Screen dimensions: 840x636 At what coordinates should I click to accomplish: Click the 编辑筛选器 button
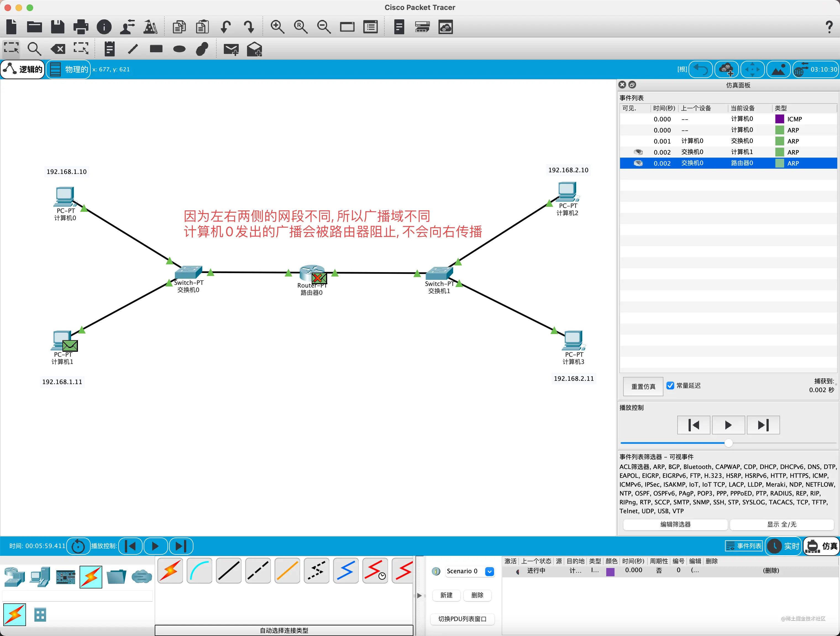[675, 524]
